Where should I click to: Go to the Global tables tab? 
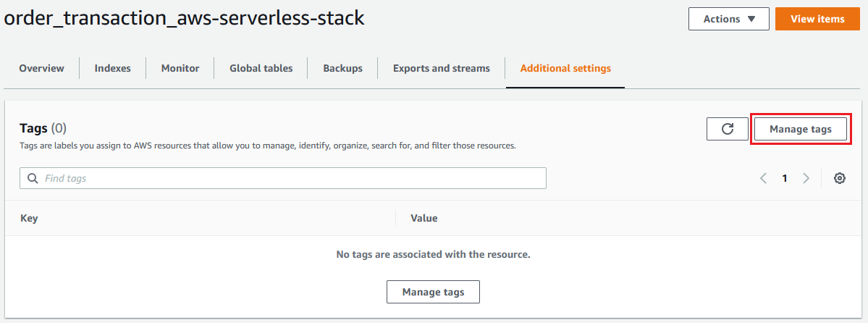[261, 69]
